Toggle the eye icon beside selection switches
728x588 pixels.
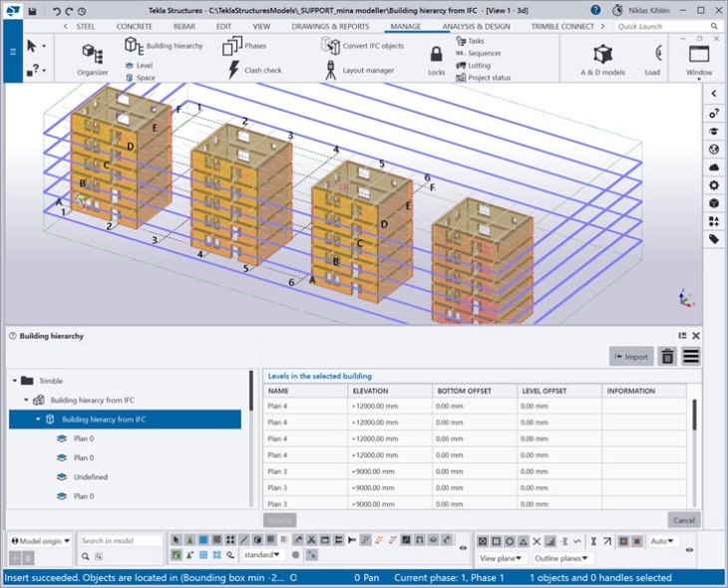pos(463,547)
